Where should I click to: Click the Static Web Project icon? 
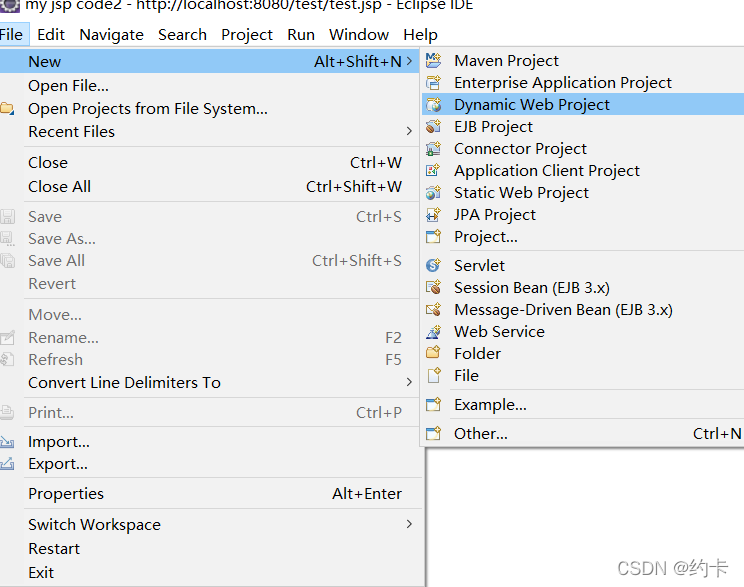click(x=433, y=193)
